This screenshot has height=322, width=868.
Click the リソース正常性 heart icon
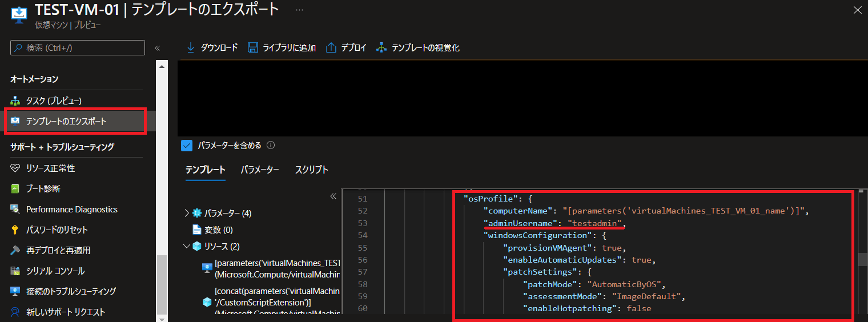pos(15,168)
